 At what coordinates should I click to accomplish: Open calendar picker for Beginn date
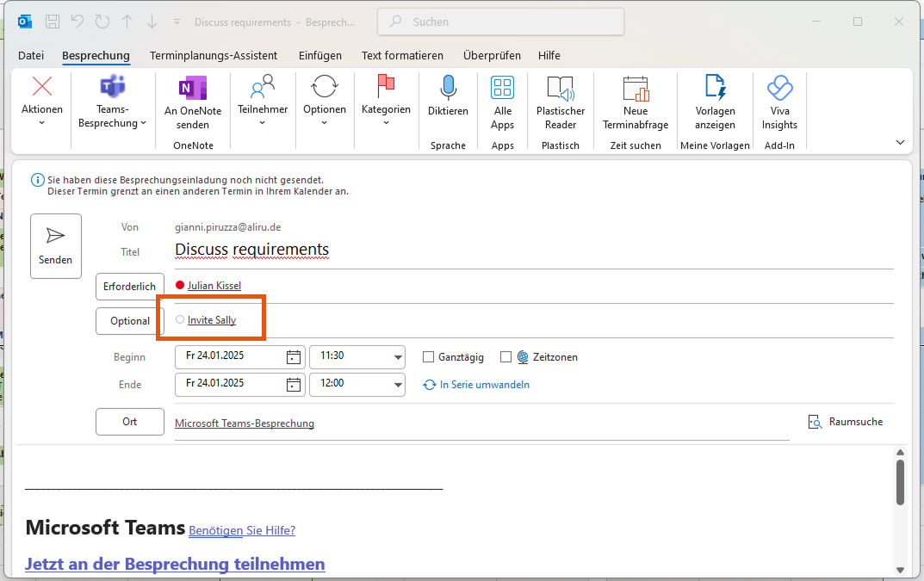[x=294, y=357]
